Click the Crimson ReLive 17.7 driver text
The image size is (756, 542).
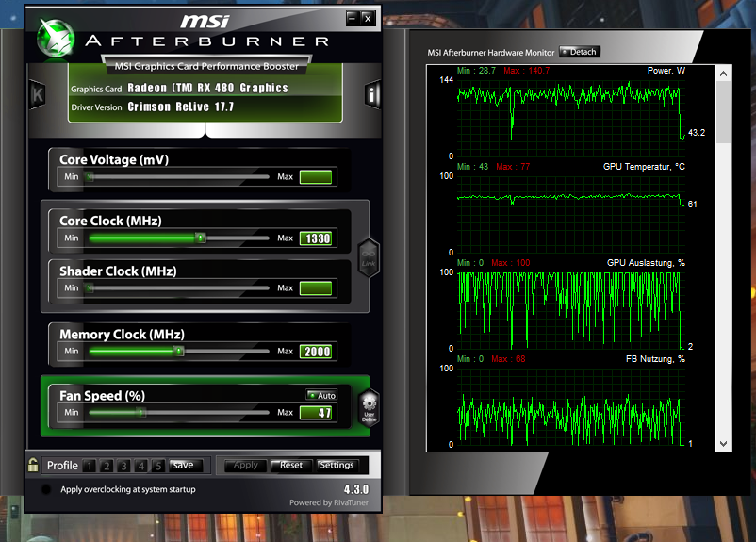click(180, 107)
